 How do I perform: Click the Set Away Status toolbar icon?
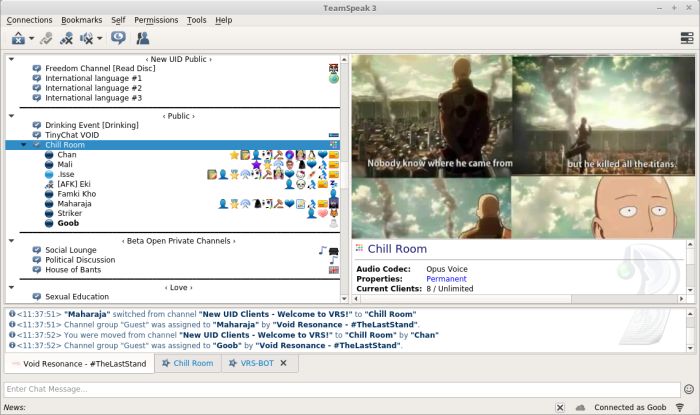tap(18, 39)
